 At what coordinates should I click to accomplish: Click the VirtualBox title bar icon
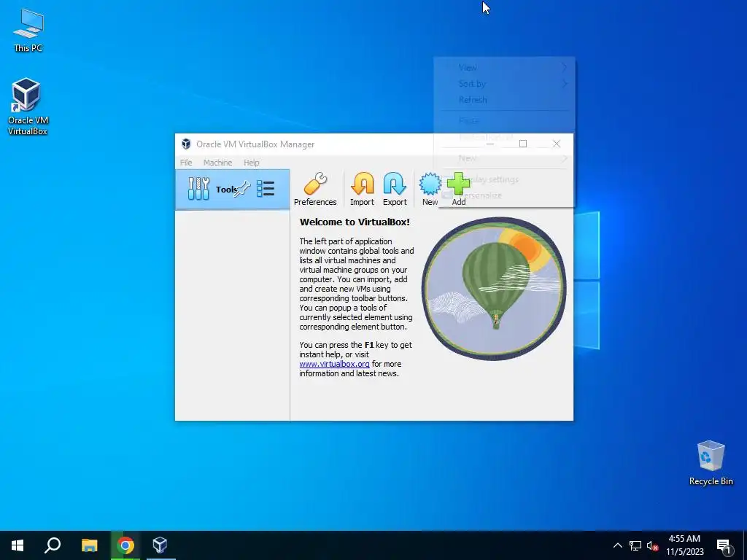point(186,144)
